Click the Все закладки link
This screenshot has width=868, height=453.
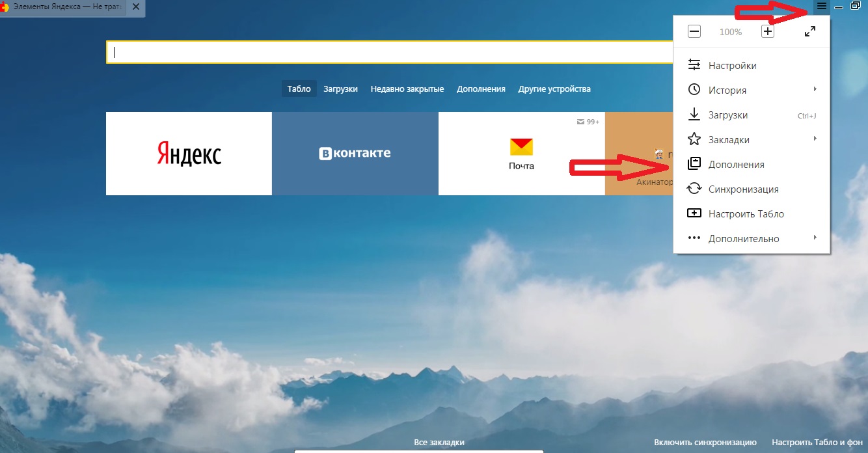439,443
